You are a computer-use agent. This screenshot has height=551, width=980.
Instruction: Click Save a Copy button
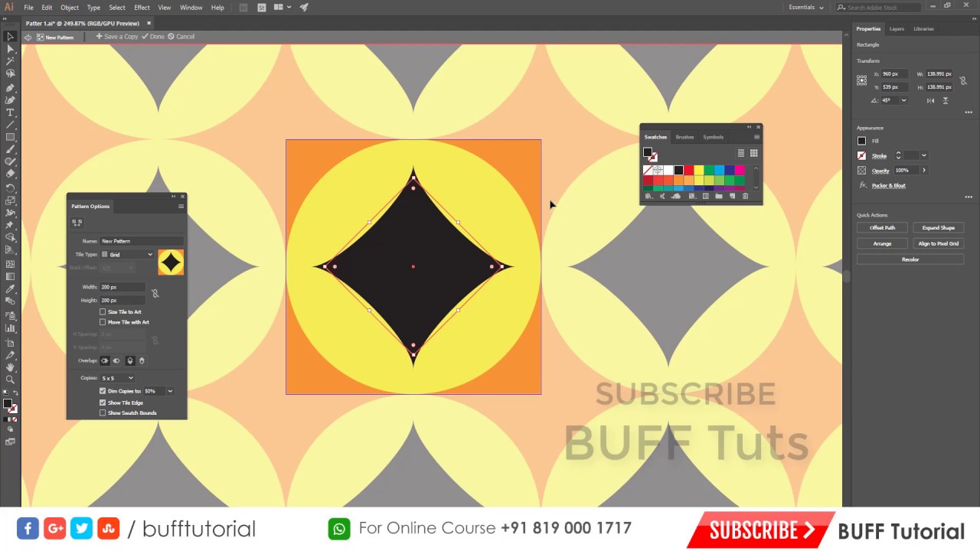[117, 37]
